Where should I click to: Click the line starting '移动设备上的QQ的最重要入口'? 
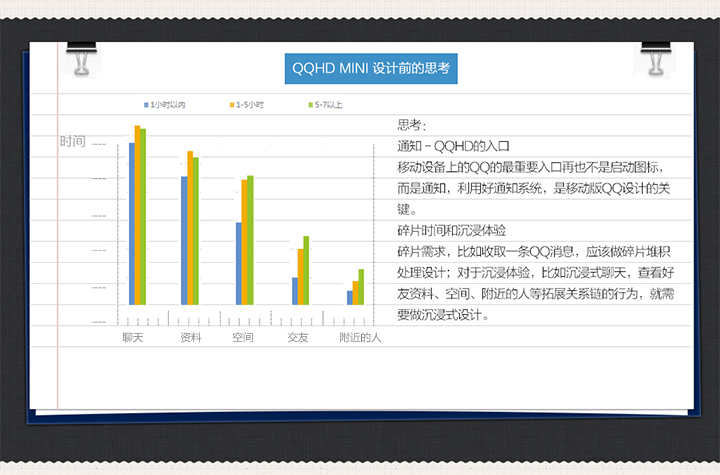click(530, 167)
